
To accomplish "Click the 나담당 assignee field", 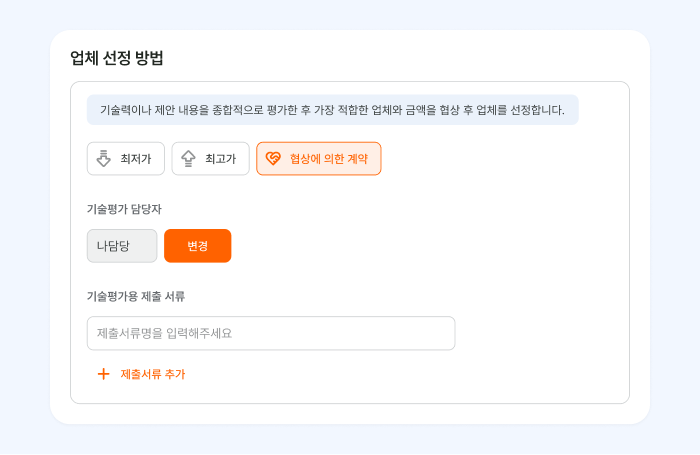I will pos(122,246).
